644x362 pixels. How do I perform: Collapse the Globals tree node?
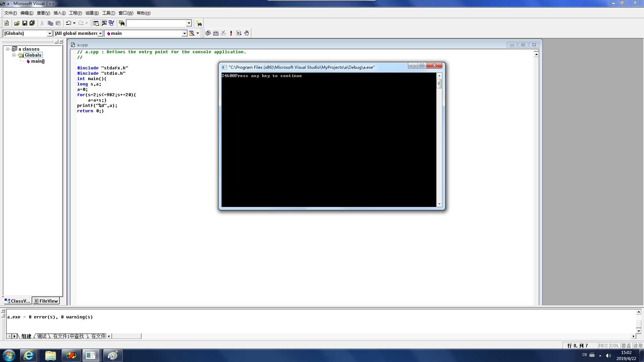14,55
